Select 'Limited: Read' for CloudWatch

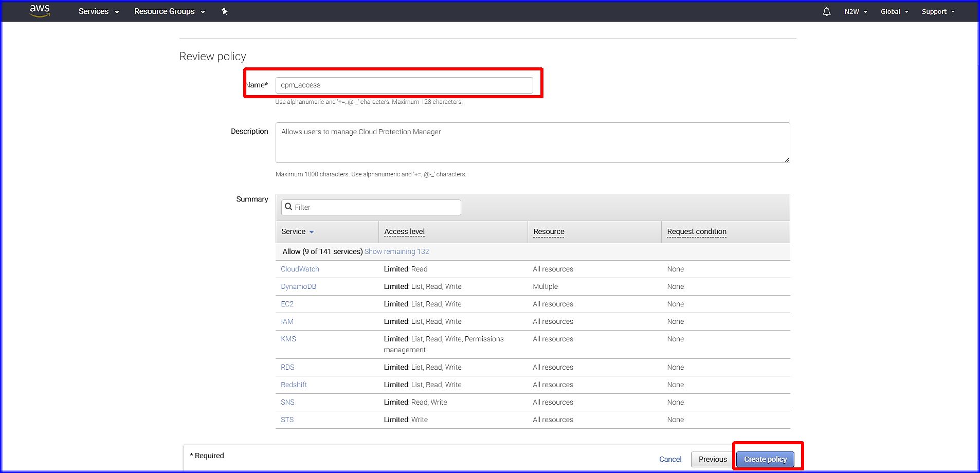point(405,269)
